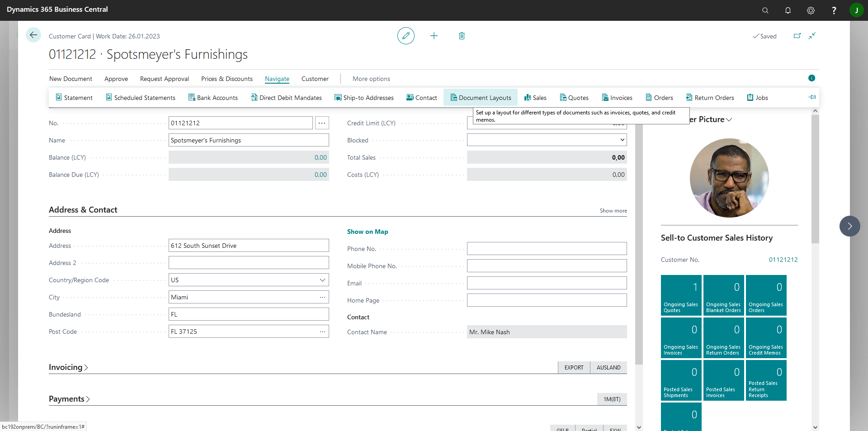Click the Email field

547,283
